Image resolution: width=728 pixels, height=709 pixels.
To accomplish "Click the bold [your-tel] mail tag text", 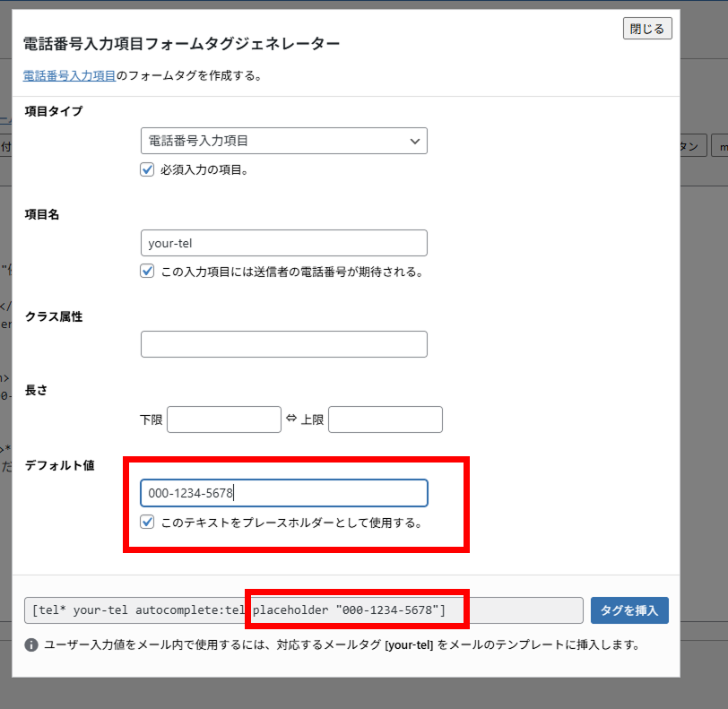I will 408,644.
